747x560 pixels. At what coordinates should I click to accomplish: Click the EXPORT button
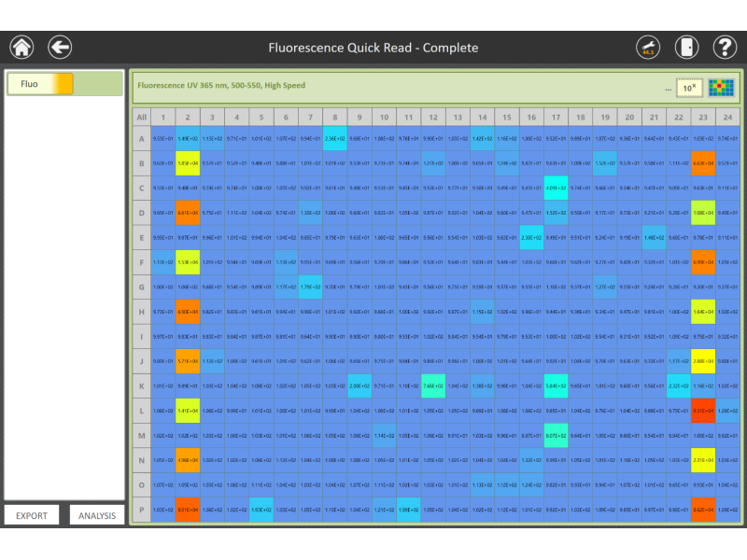pyautogui.click(x=31, y=515)
